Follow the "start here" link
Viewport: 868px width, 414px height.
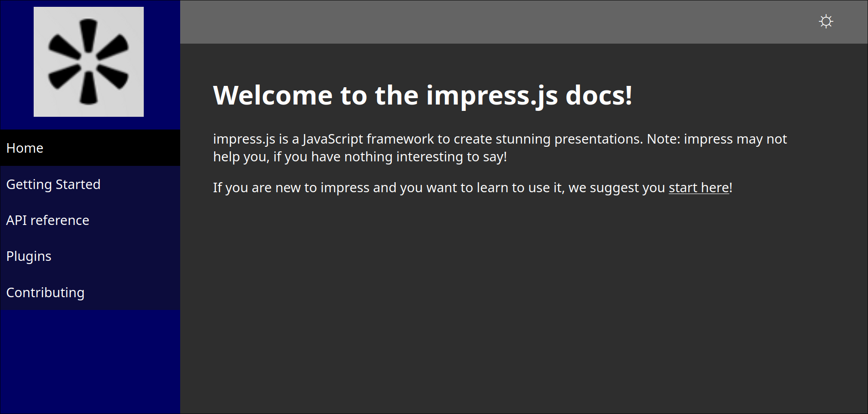[698, 188]
